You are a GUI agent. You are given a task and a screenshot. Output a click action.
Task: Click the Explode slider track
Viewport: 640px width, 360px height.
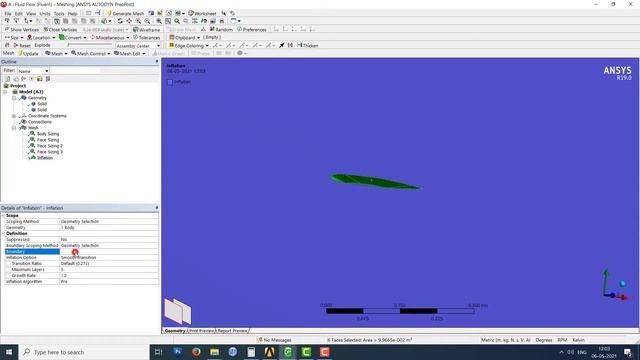tap(90, 44)
